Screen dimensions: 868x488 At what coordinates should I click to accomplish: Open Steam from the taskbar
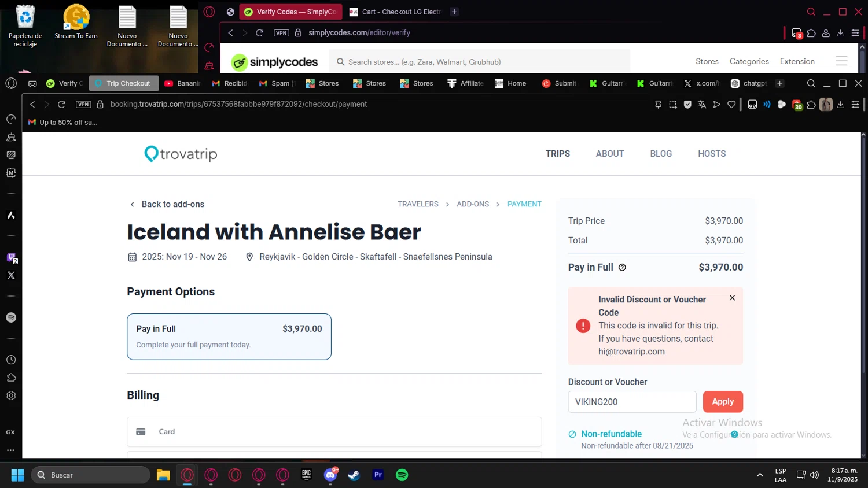pos(354,475)
